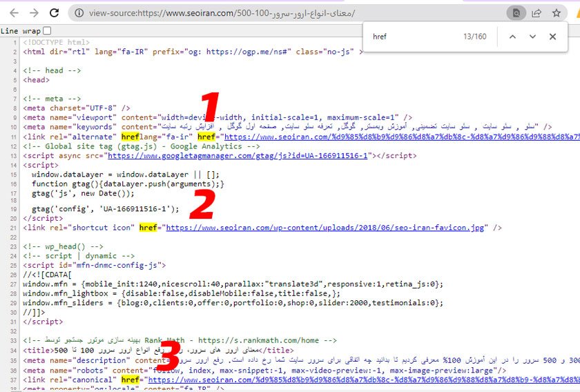Viewport: 580px width, 392px height.
Task: Click the gtag('config', 'UA-166911516-1') line
Action: (x=106, y=209)
